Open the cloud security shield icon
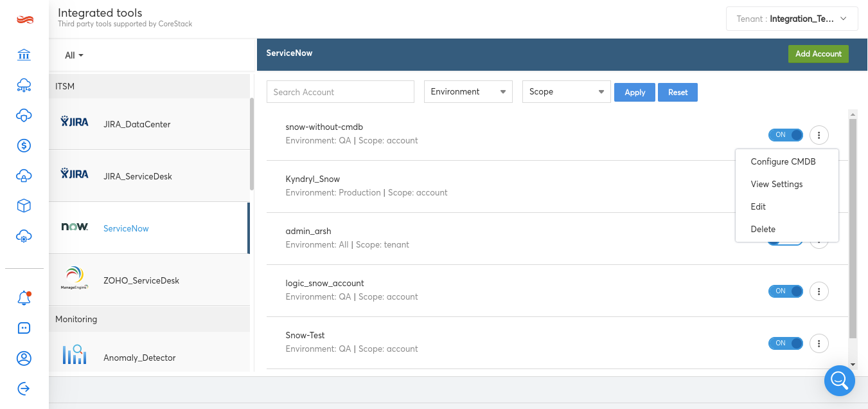Screen dimensions: 868x409 (24, 115)
